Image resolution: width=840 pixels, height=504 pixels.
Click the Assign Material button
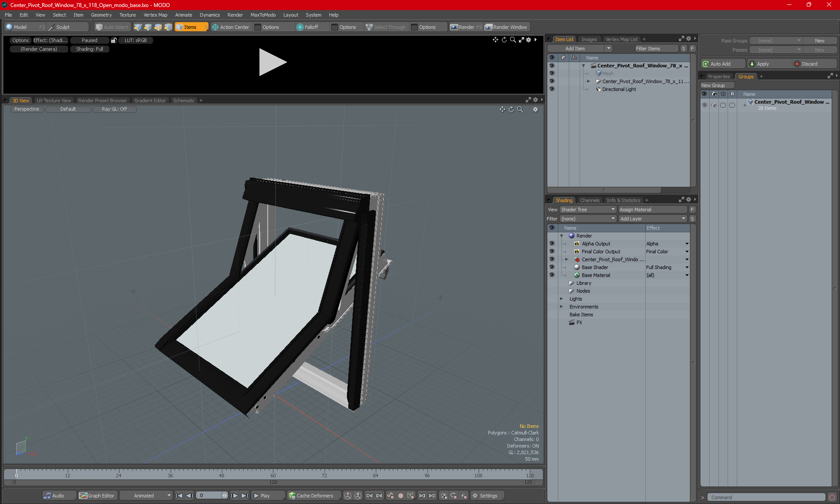(653, 210)
